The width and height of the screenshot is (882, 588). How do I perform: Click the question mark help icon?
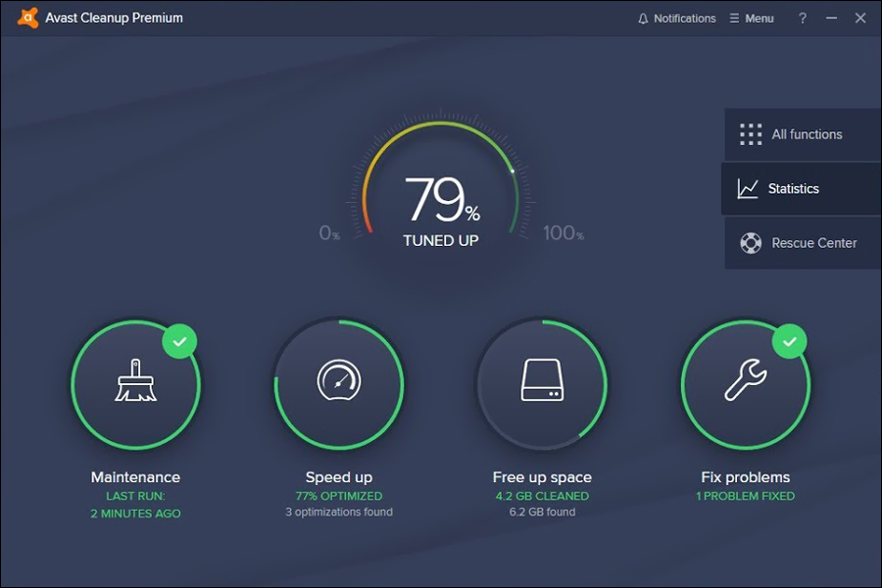[803, 18]
